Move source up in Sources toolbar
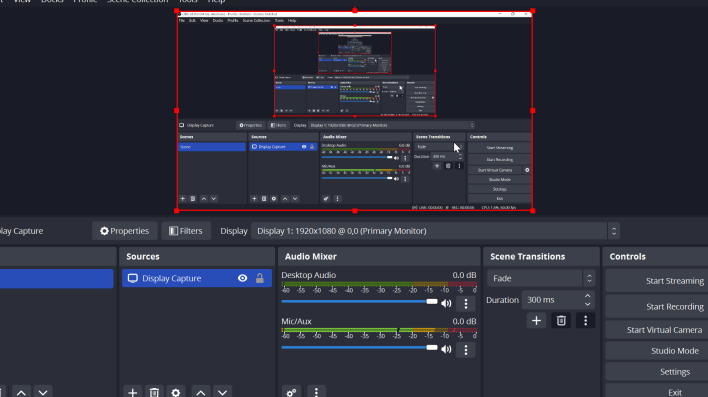Image resolution: width=708 pixels, height=397 pixels. click(x=201, y=392)
